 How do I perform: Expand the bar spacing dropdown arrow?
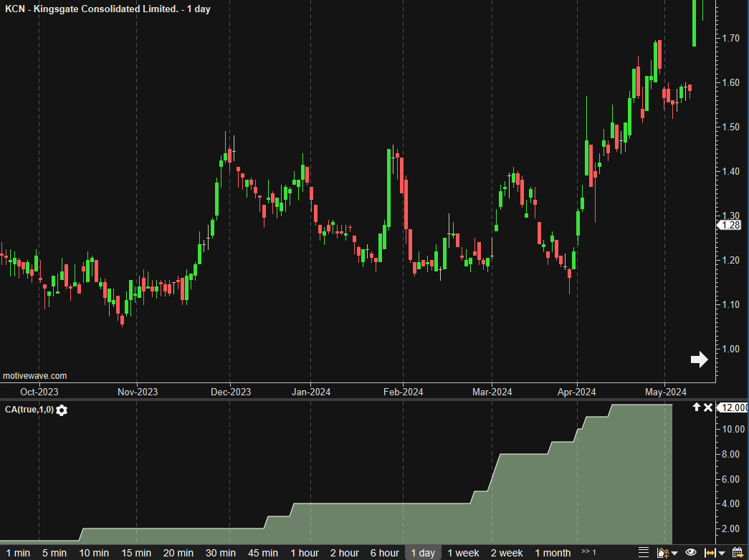(722, 554)
